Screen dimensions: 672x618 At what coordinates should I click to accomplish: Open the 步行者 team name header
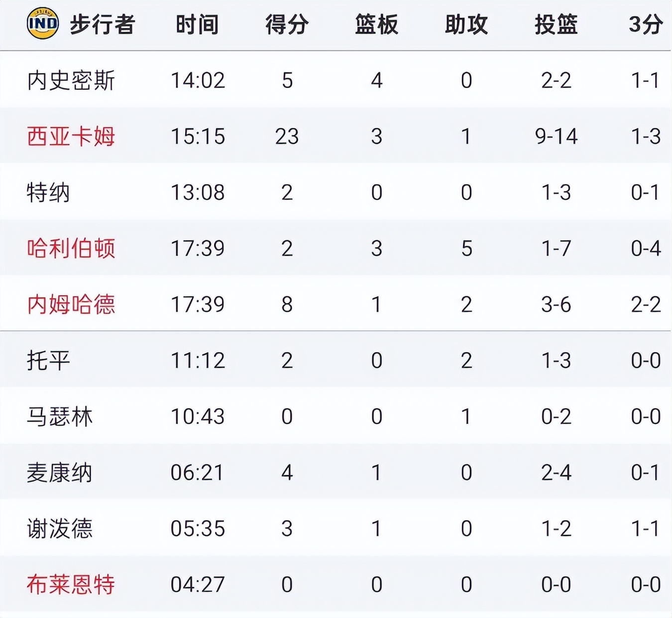click(103, 24)
